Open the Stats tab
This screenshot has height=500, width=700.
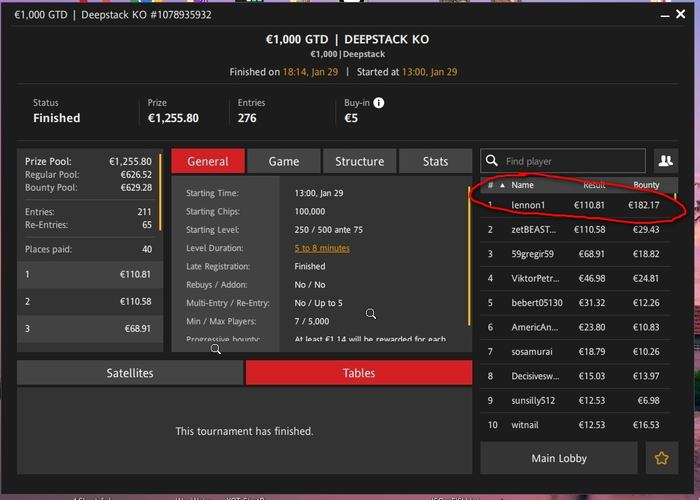(x=436, y=161)
